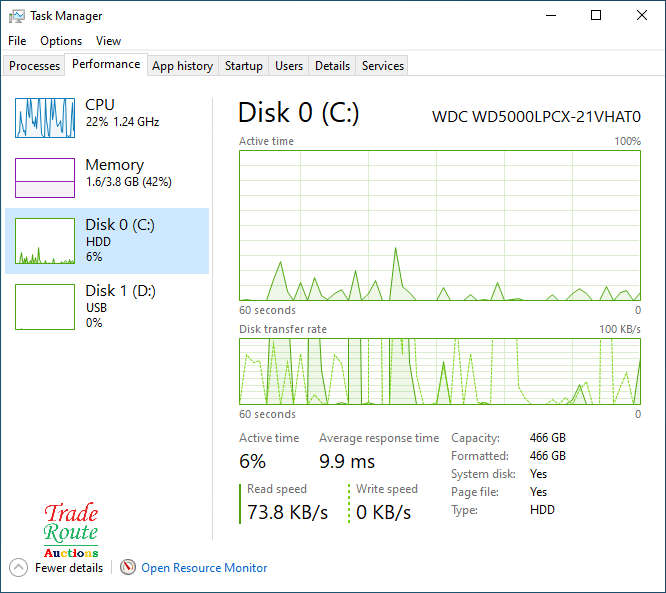Open the Options menu

[x=61, y=41]
